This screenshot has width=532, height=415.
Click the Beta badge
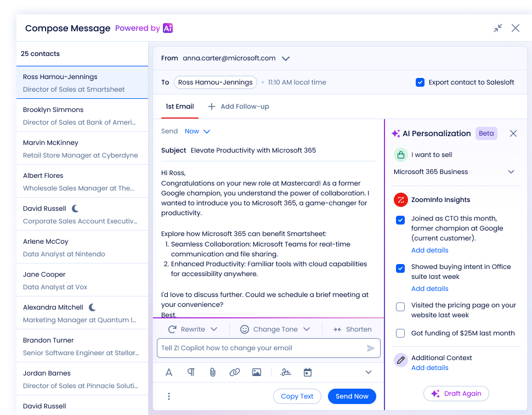[486, 133]
